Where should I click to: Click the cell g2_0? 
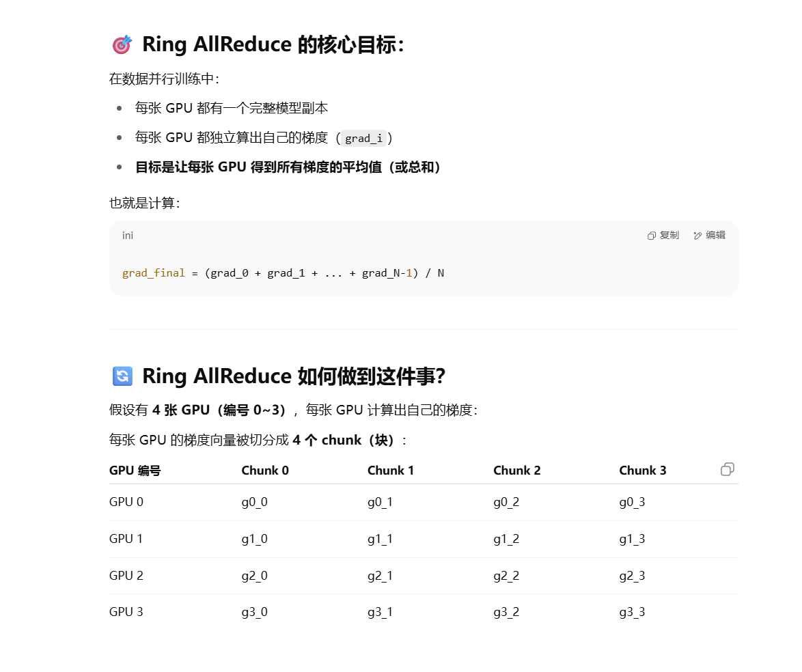pos(254,576)
